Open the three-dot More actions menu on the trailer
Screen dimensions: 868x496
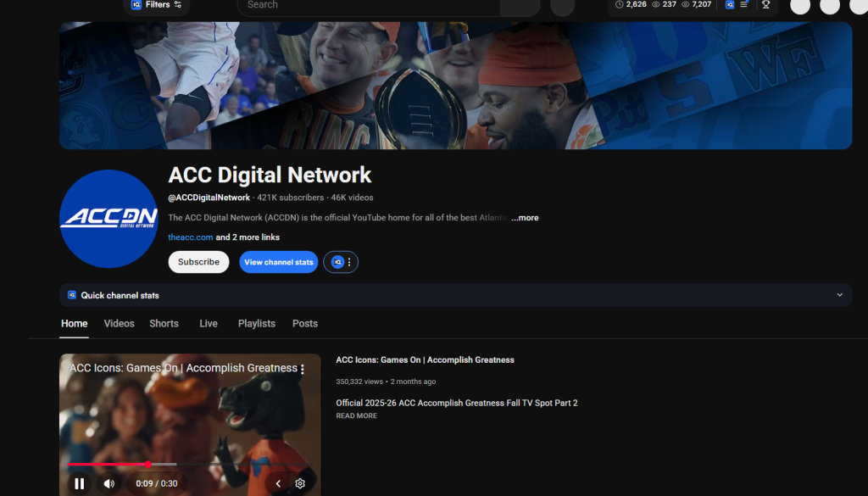301,368
